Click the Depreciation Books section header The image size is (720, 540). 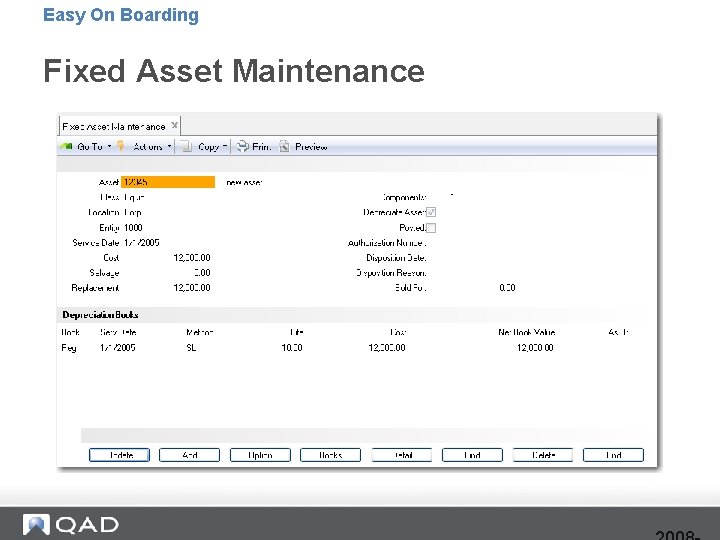click(100, 315)
